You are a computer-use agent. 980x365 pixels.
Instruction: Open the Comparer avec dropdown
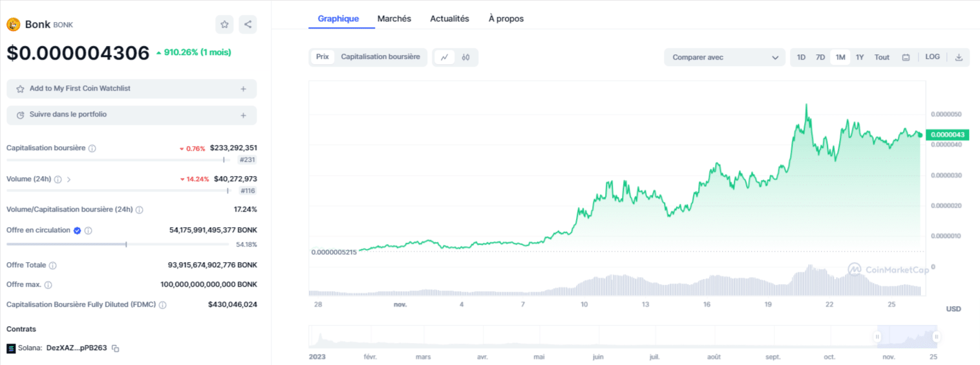[x=724, y=57]
